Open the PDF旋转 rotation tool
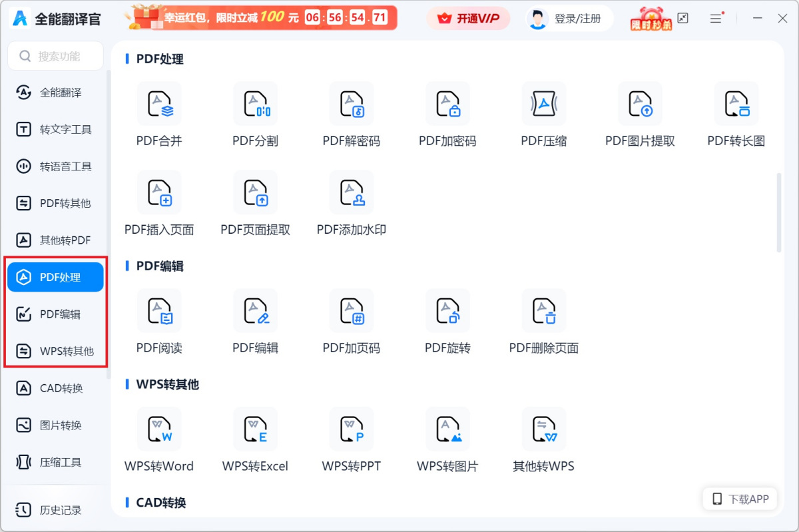799x532 pixels. click(x=447, y=321)
